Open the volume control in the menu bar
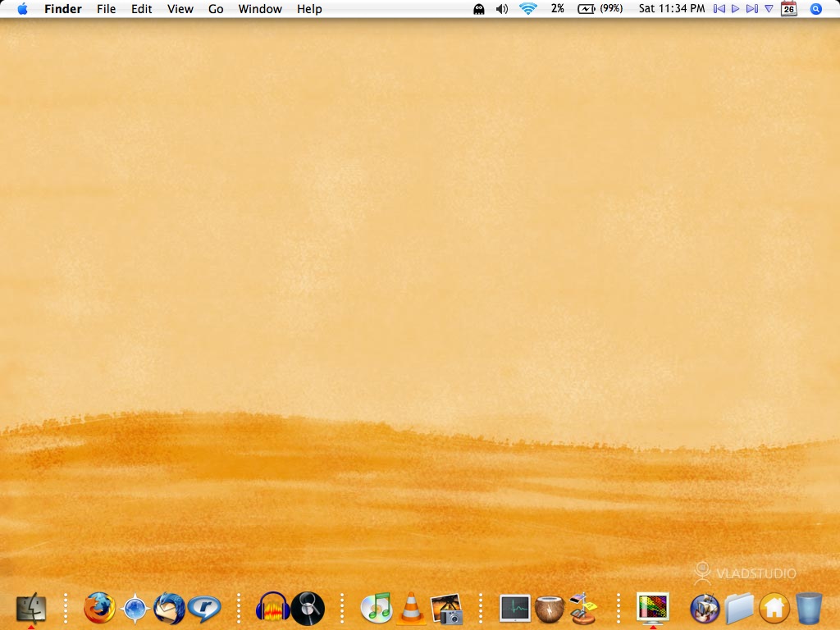Viewport: 840px width, 630px height. (502, 9)
